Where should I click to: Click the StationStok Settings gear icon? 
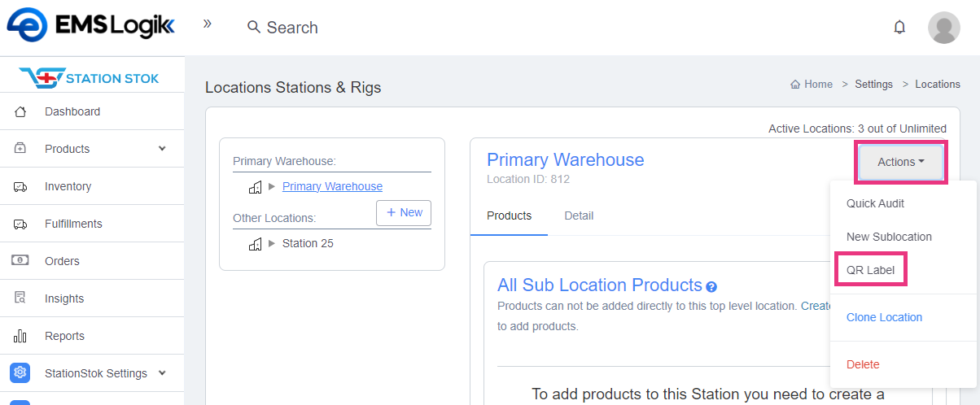[x=21, y=373]
